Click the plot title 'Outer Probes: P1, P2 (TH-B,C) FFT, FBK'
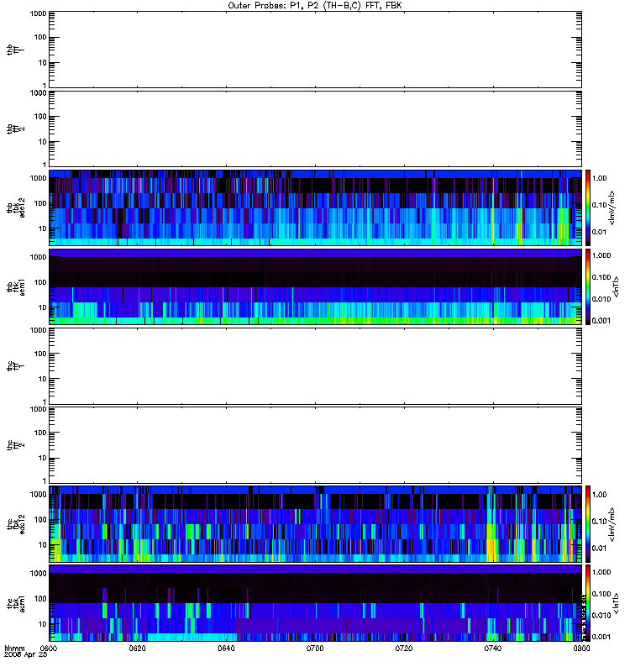630x672 pixels. pyautogui.click(x=315, y=6)
